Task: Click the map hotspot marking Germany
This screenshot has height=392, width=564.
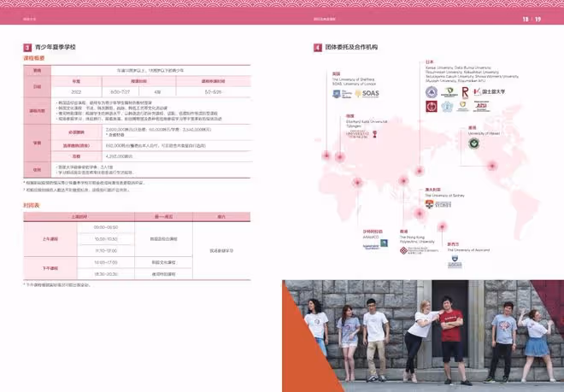Action: (x=340, y=157)
